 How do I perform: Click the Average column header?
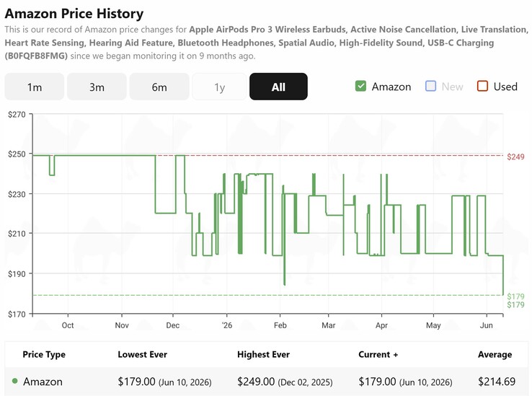[x=495, y=354]
